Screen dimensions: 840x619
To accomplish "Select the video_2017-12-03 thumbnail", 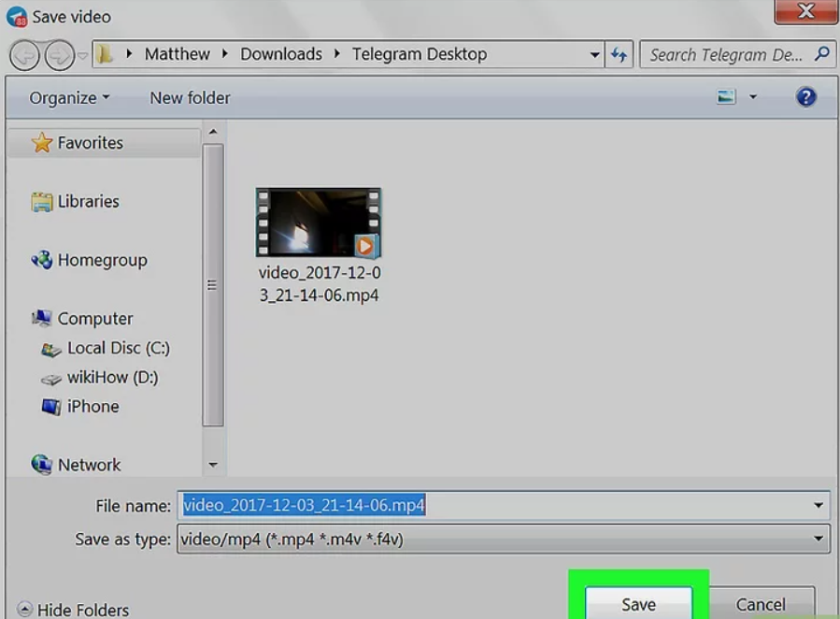I will (x=319, y=223).
